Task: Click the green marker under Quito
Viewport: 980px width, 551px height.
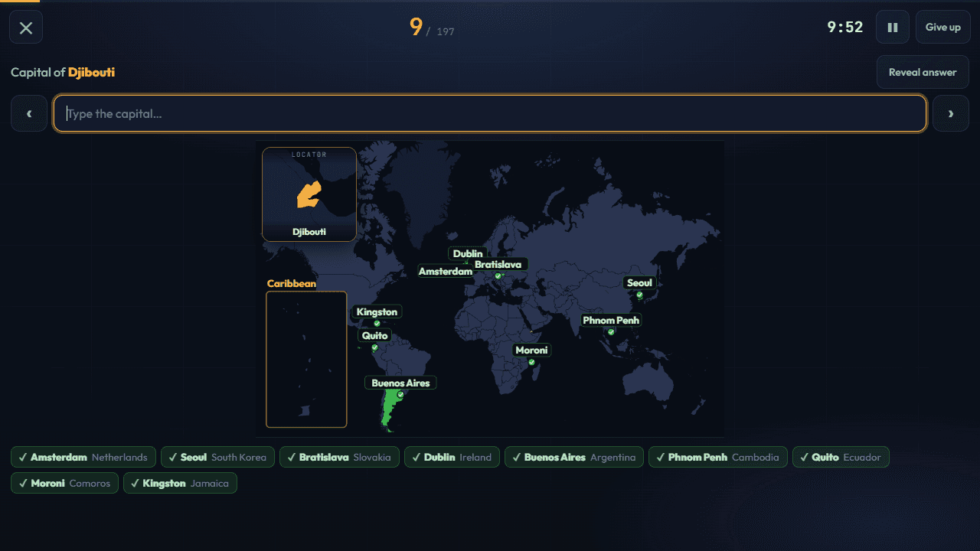Action: pyautogui.click(x=375, y=347)
